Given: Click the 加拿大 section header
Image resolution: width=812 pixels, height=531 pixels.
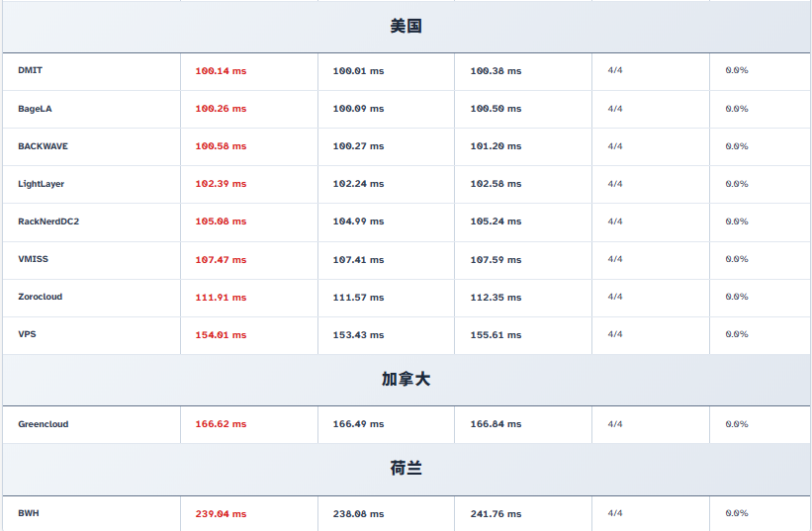Looking at the screenshot, I should point(406,380).
